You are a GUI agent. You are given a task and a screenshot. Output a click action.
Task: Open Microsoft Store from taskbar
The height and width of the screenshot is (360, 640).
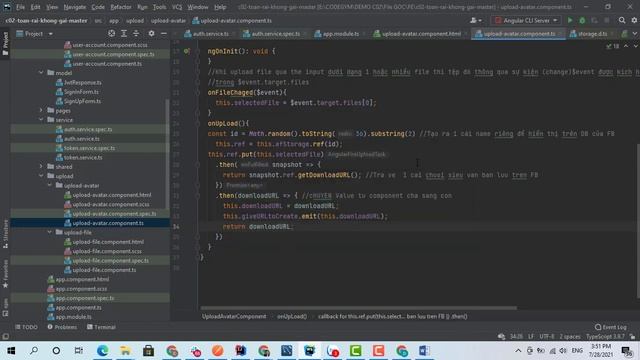(149, 351)
